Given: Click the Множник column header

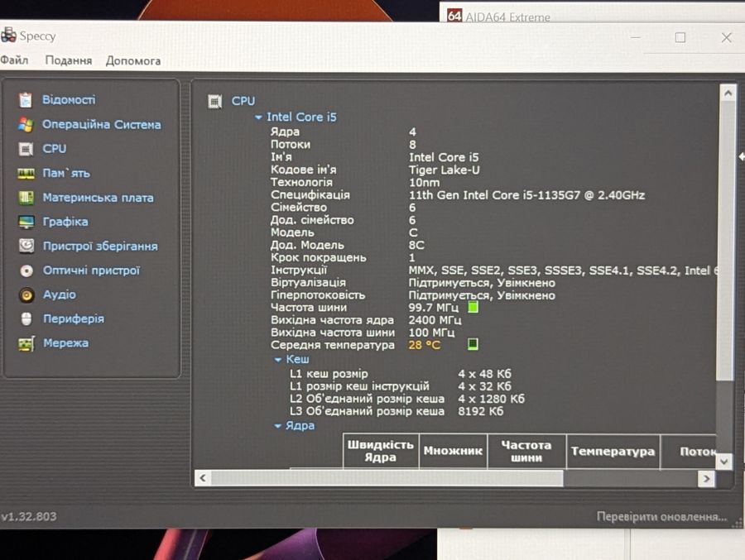Looking at the screenshot, I should tap(453, 451).
